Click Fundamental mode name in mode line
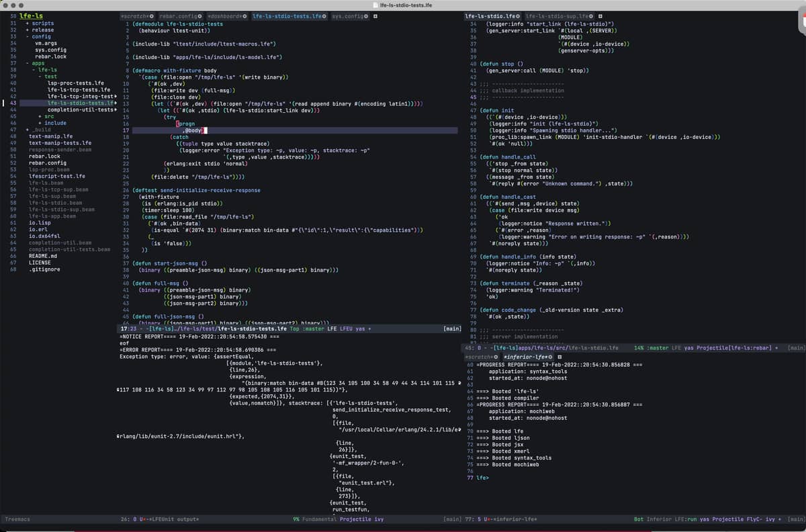The image size is (806, 532). coord(319,519)
